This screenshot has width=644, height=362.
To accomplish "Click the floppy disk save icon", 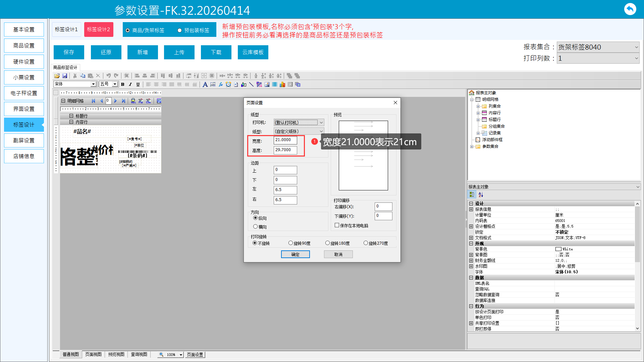I will tap(65, 76).
